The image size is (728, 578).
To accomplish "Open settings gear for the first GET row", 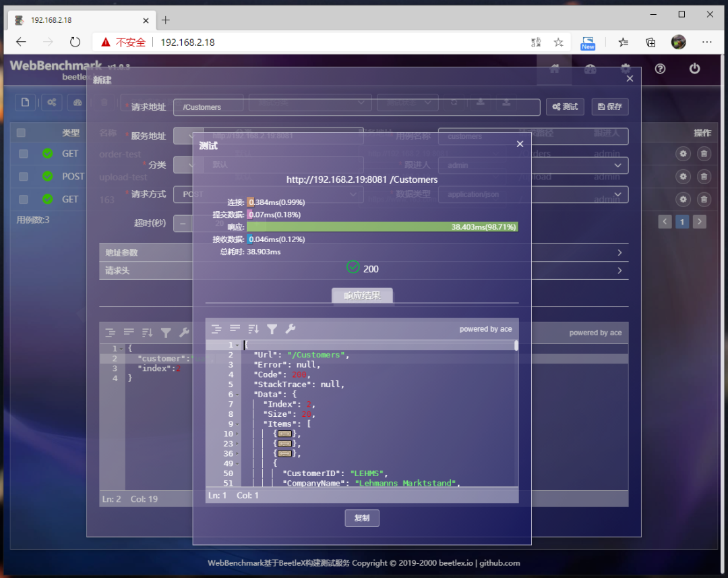I will (683, 154).
